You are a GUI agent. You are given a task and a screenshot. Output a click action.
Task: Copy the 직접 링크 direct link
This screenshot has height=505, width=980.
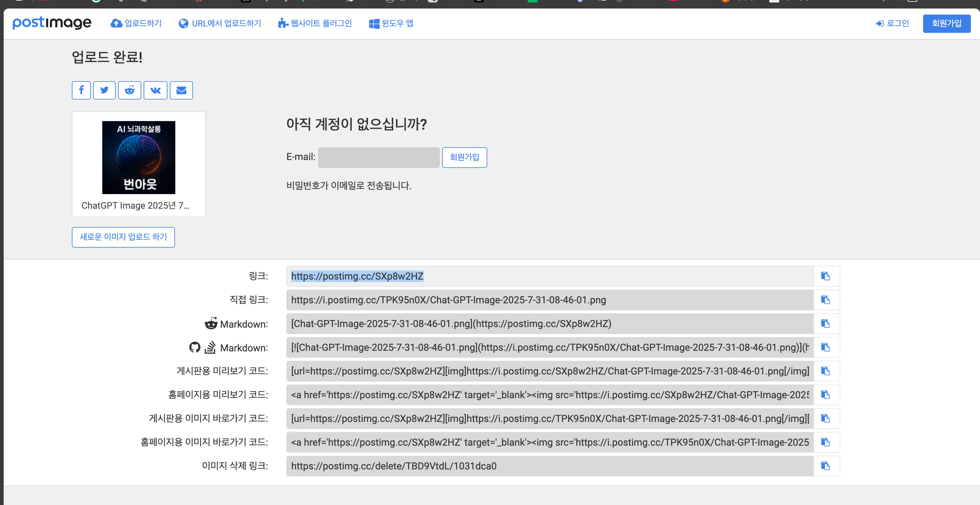tap(825, 300)
